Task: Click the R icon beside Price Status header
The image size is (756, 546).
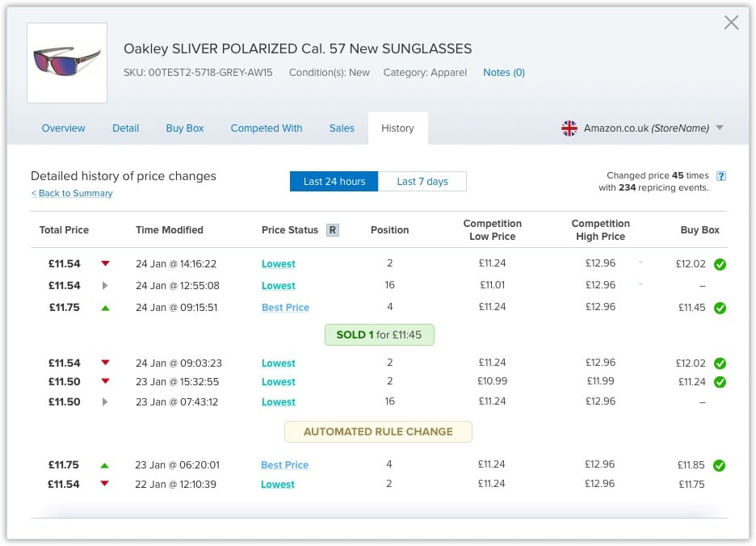Action: [333, 229]
